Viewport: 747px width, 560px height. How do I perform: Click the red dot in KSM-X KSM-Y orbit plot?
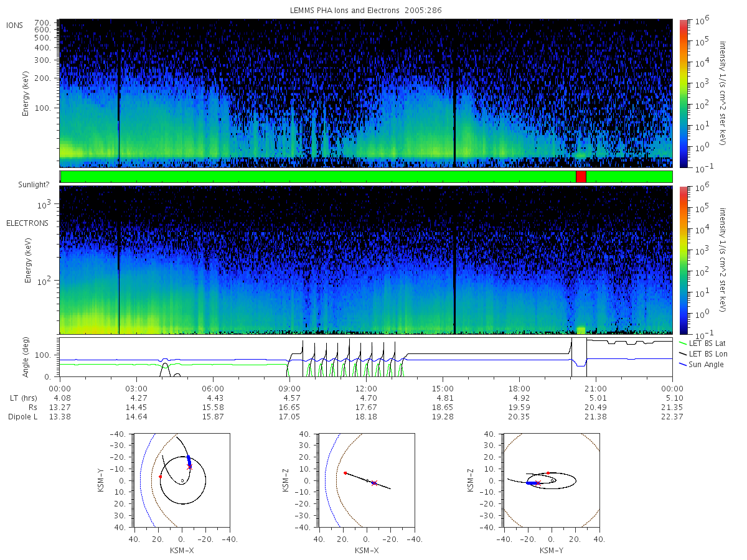pos(161,477)
